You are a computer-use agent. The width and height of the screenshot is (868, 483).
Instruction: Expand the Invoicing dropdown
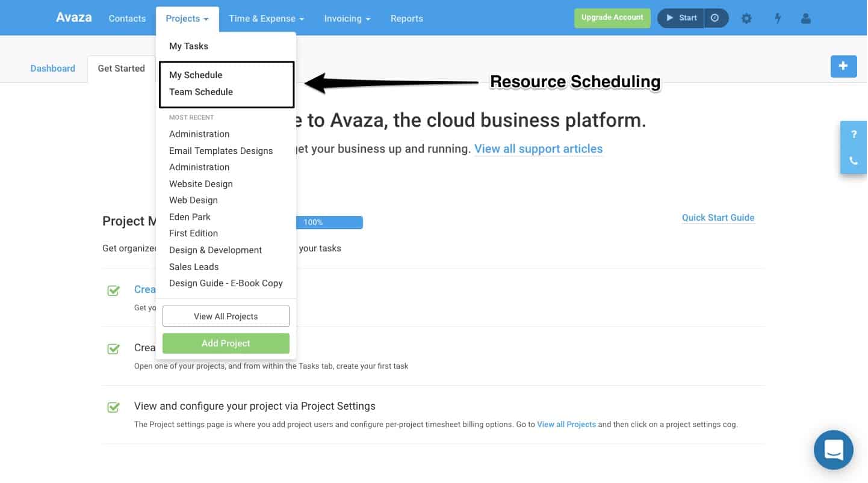tap(344, 19)
